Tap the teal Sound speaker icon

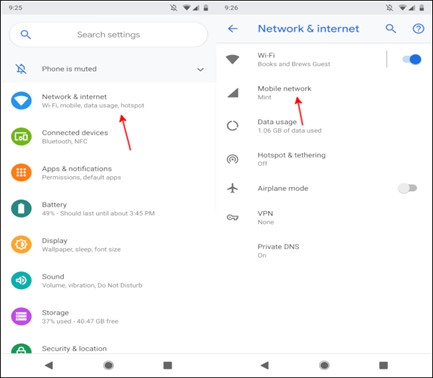(21, 280)
